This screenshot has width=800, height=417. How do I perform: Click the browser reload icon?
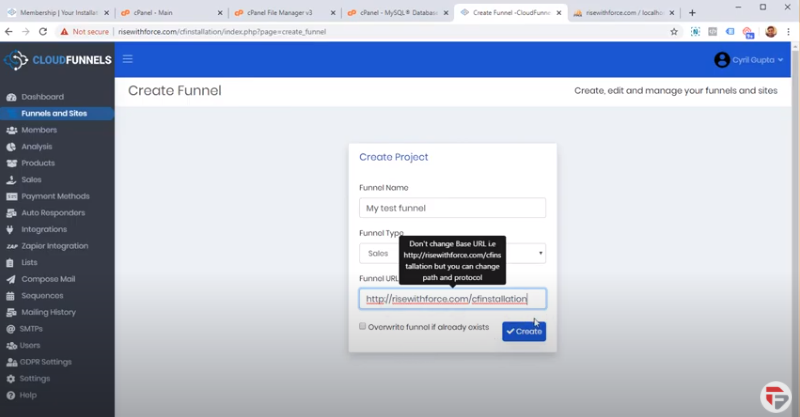pos(42,31)
